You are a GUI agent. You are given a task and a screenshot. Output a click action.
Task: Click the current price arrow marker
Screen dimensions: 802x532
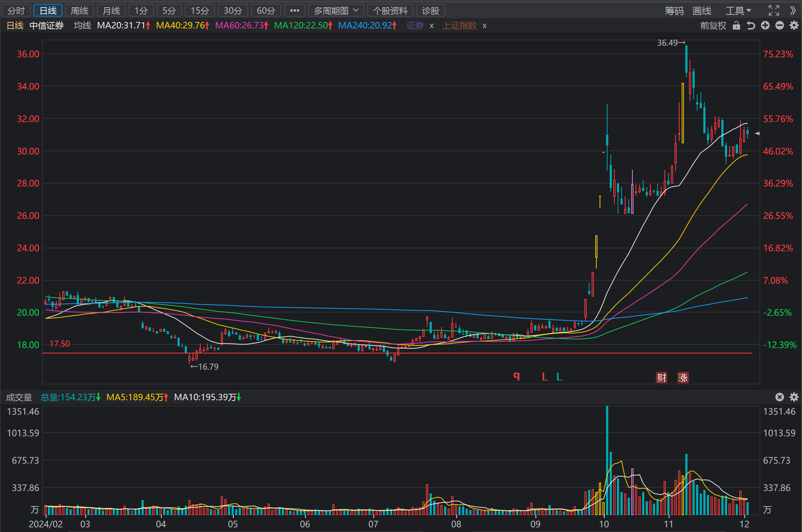click(757, 134)
